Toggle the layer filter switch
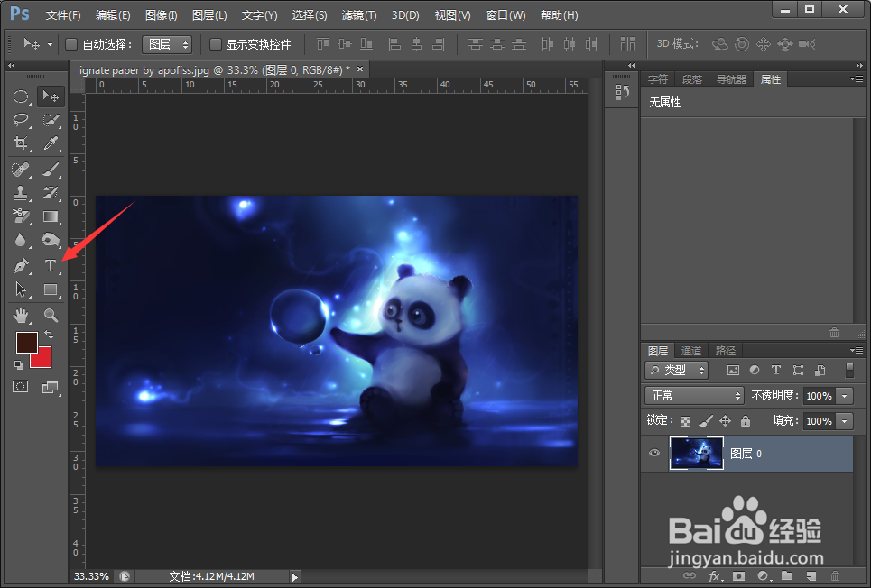This screenshot has height=588, width=871. pos(849,370)
